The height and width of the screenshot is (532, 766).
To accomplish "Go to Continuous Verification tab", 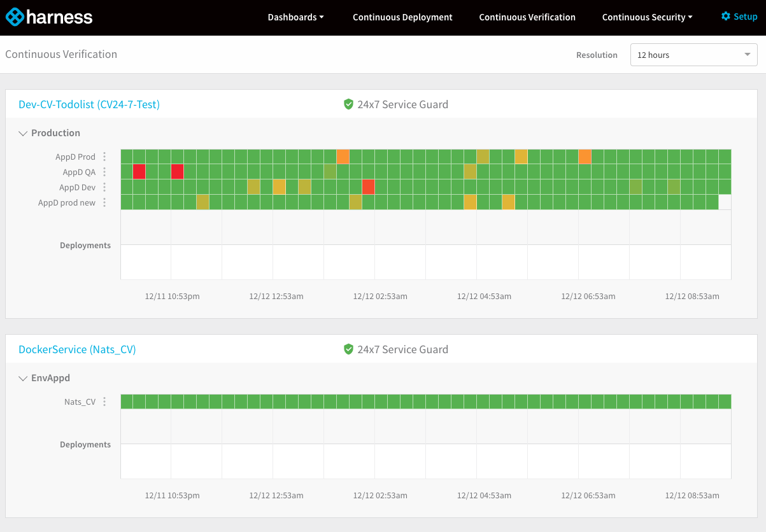I will coord(527,17).
